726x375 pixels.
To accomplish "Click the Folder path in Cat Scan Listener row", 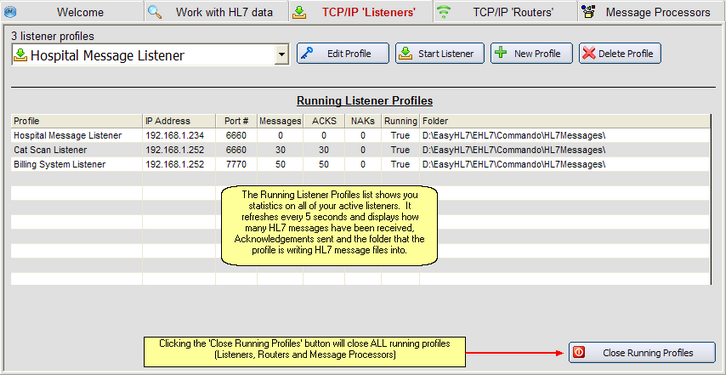I will pos(514,150).
